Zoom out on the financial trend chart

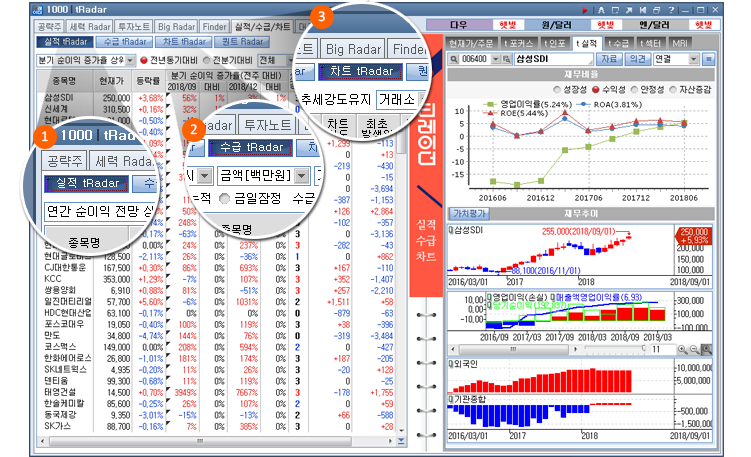pos(694,350)
